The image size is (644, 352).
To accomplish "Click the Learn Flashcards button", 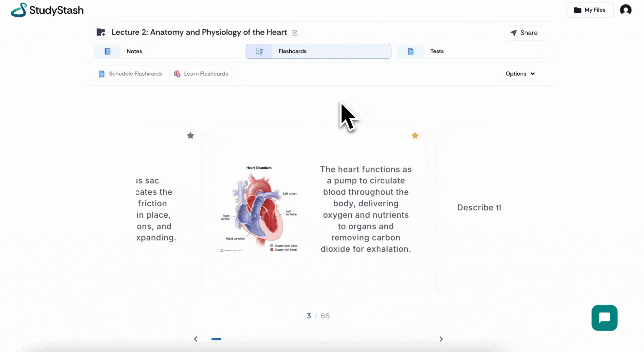I will click(x=201, y=74).
